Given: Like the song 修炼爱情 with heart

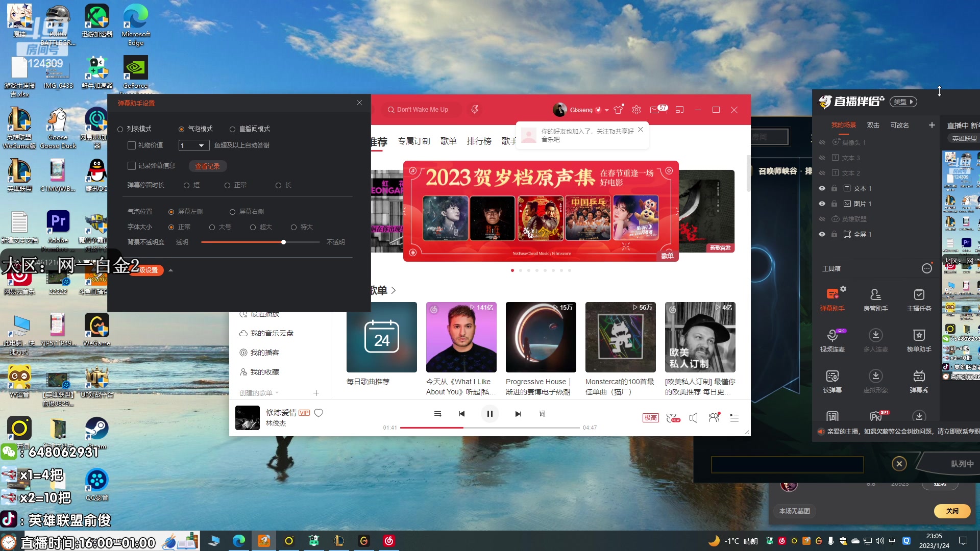Looking at the screenshot, I should click(318, 413).
